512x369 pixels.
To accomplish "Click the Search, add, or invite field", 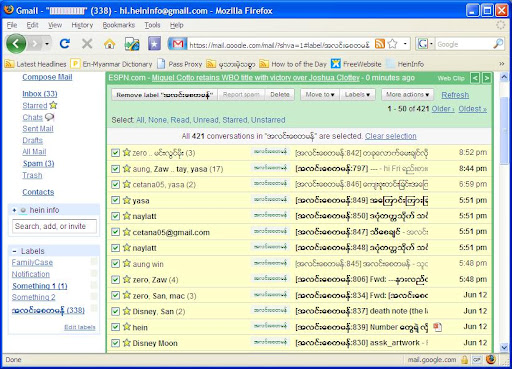I will tap(55, 226).
